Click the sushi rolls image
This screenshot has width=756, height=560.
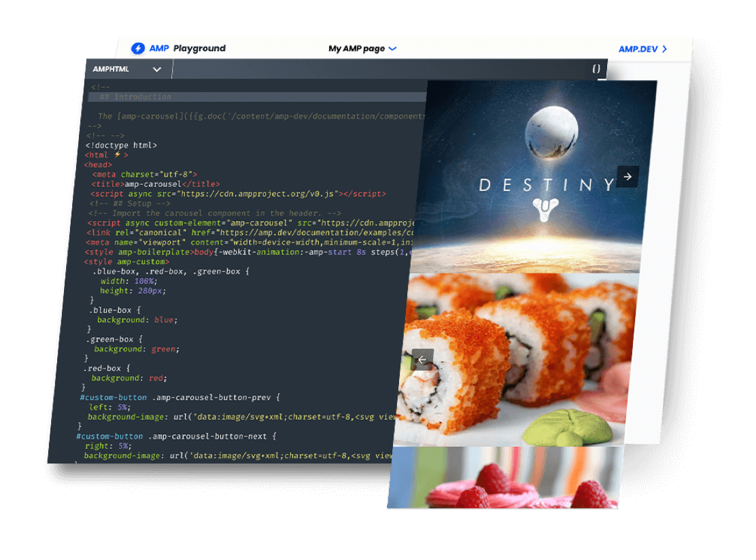(517, 360)
